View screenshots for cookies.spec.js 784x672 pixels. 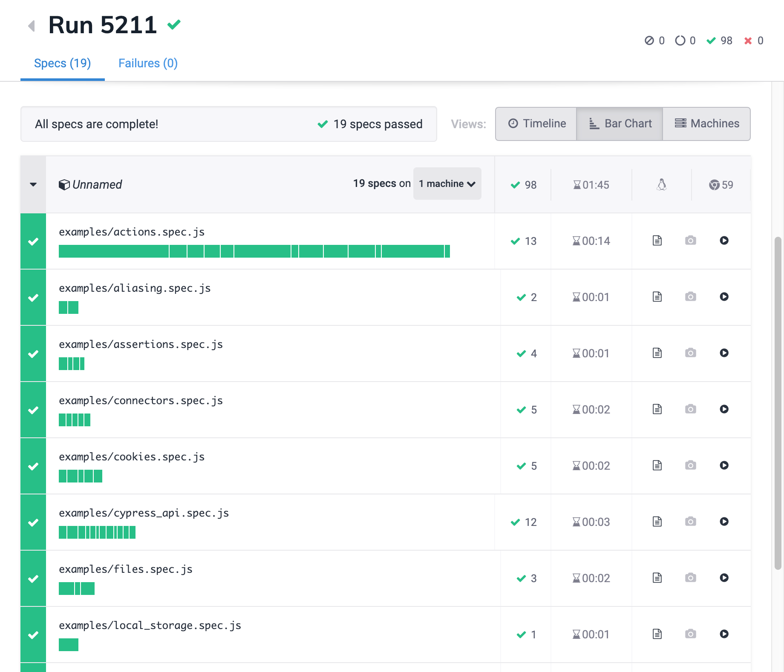[690, 465]
